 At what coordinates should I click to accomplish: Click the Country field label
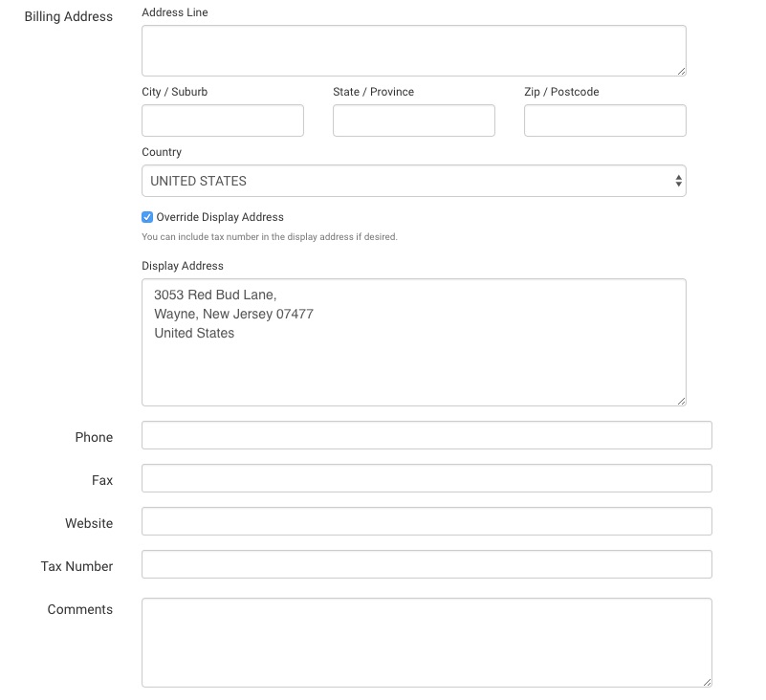tap(162, 152)
